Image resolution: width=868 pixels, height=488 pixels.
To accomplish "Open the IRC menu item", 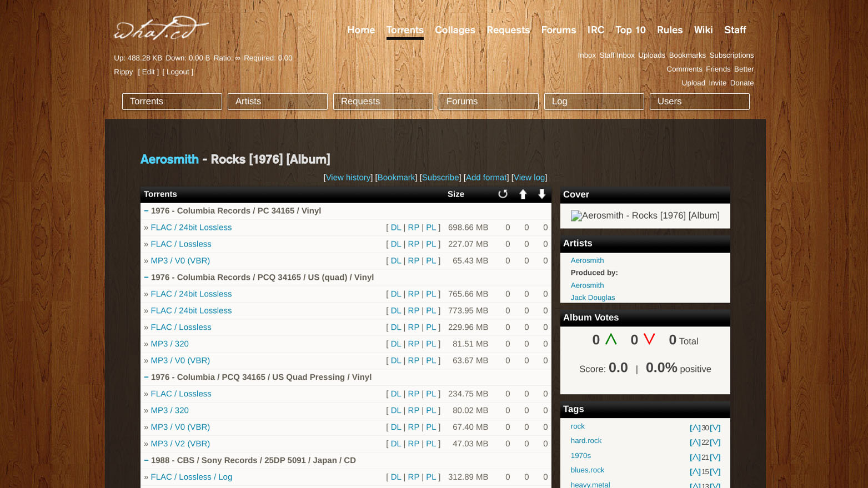I will pyautogui.click(x=596, y=30).
